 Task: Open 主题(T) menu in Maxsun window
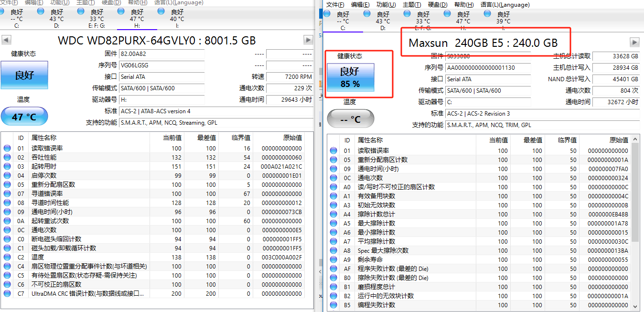click(x=412, y=5)
